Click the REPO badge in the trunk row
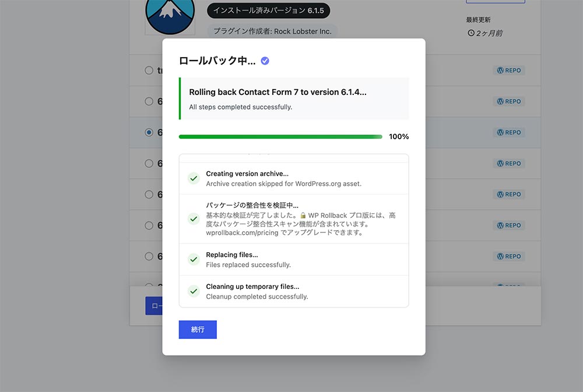Screen dimensions: 583x392 coord(509,70)
